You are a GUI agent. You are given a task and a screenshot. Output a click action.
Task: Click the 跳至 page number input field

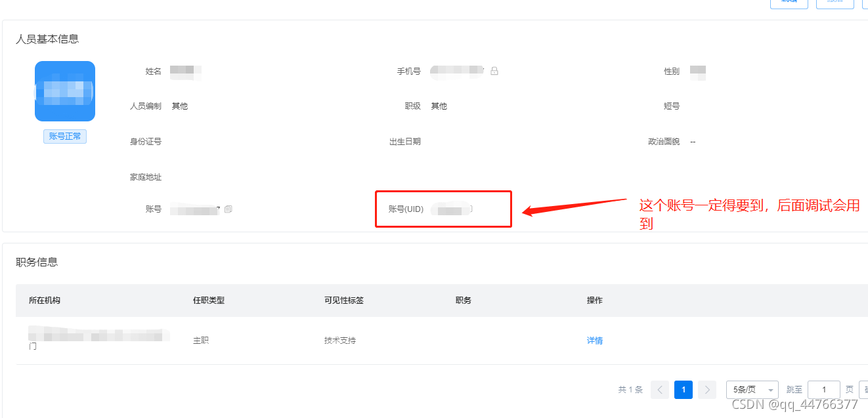(823, 390)
